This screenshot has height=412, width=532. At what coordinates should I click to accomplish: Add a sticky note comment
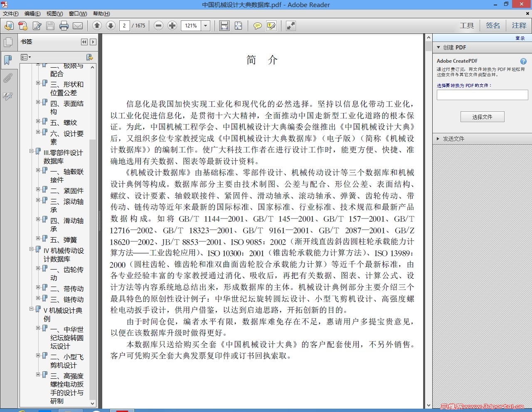tap(257, 25)
